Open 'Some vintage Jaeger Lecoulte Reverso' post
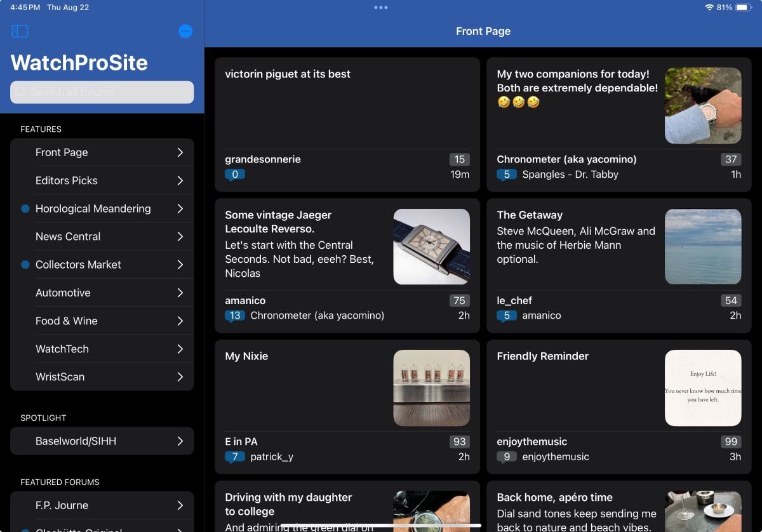 [x=347, y=266]
